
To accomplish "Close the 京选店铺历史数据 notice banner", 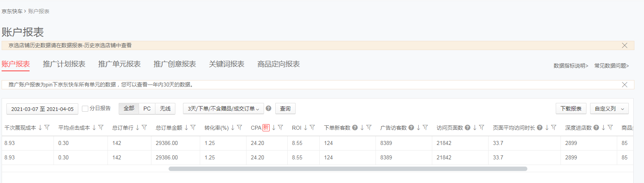I will click(624, 46).
